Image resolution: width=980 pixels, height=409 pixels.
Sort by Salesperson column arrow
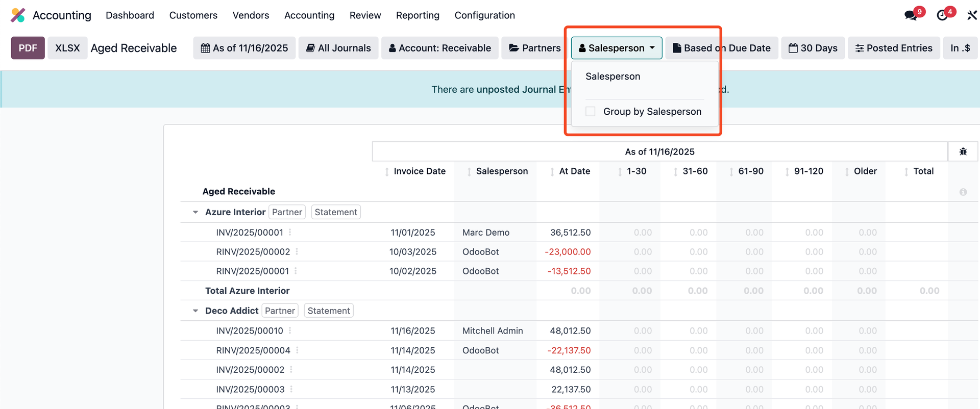pyautogui.click(x=469, y=172)
